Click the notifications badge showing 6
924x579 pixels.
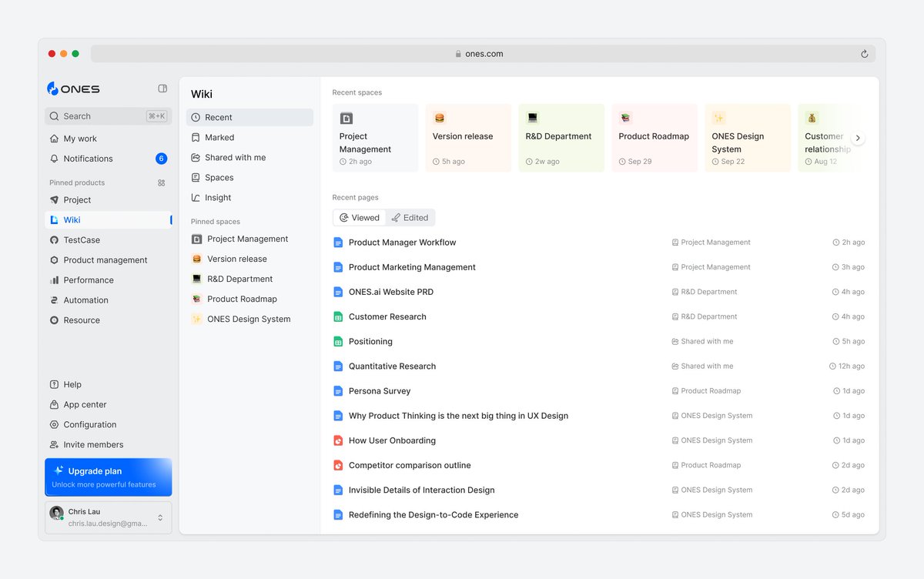click(x=161, y=159)
